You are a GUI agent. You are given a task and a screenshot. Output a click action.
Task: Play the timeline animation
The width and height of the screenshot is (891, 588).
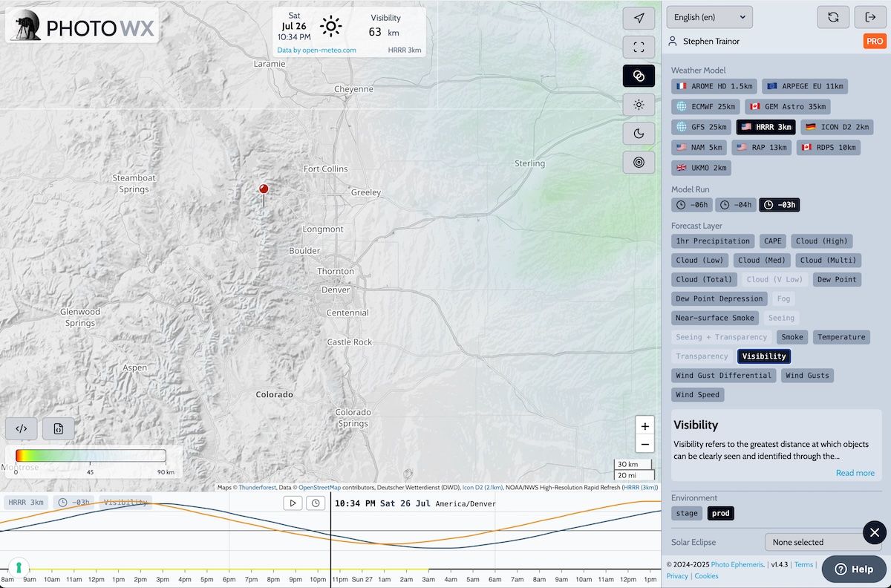point(293,503)
